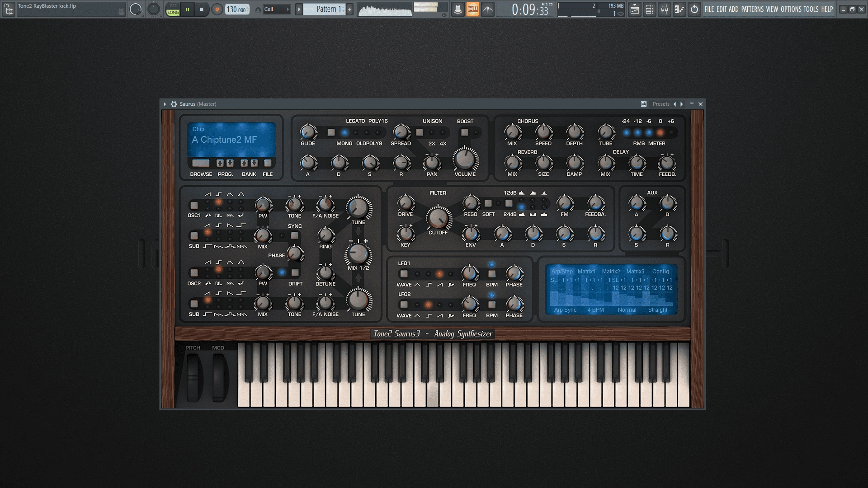The height and width of the screenshot is (488, 868).
Task: Click the chorus TUBE knob
Action: [x=606, y=132]
